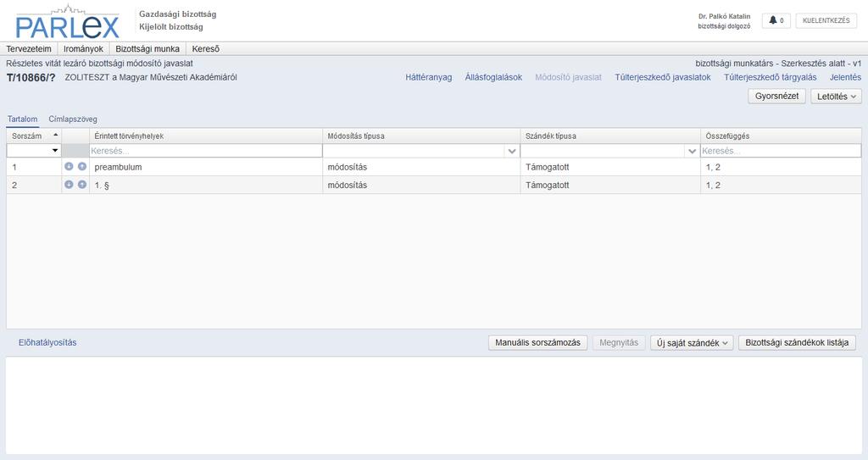
Task: Click Összefüggés value in preambulum row
Action: coord(713,167)
